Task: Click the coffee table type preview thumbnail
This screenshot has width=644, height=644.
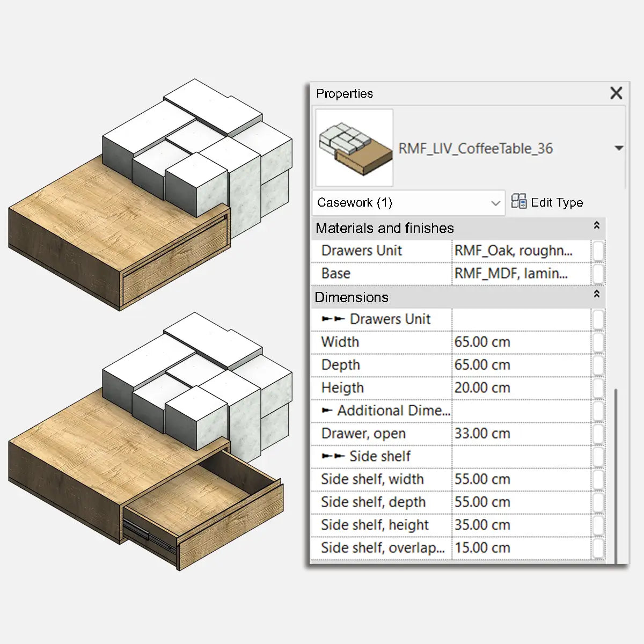Action: pyautogui.click(x=354, y=148)
